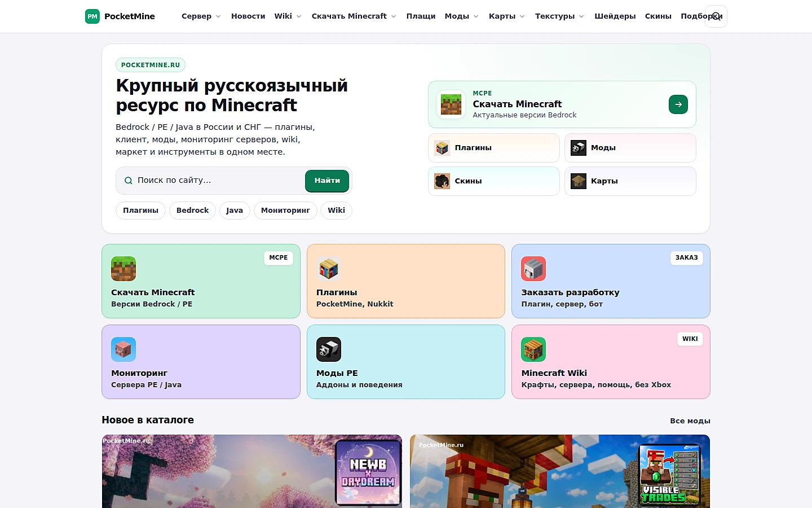This screenshot has height=508, width=812.
Task: Click the Плагины quick tag chip
Action: 140,211
